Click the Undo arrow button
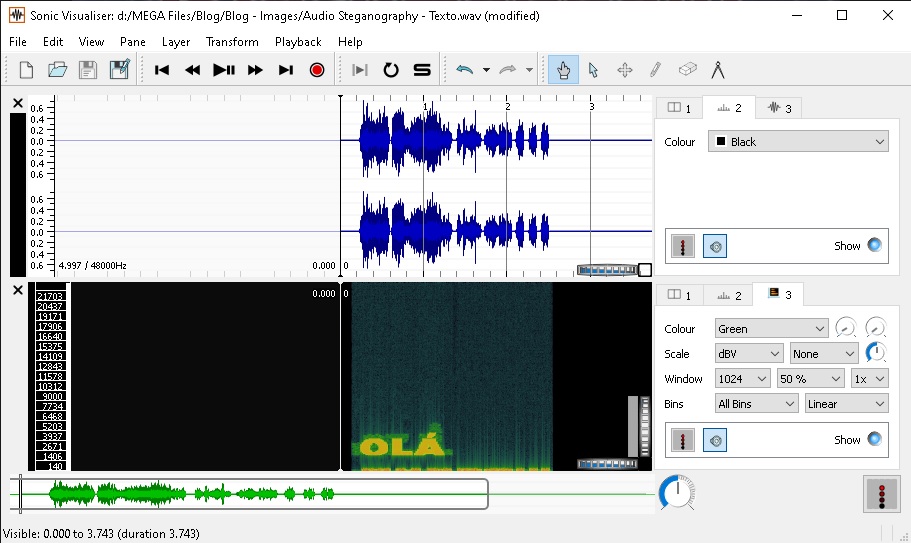Screen dimensions: 911x543 464,70
